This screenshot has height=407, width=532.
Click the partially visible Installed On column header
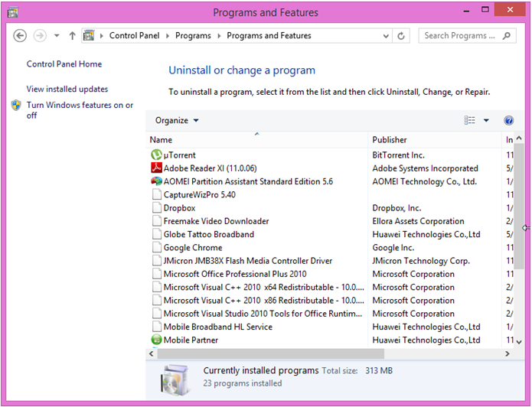coord(508,140)
